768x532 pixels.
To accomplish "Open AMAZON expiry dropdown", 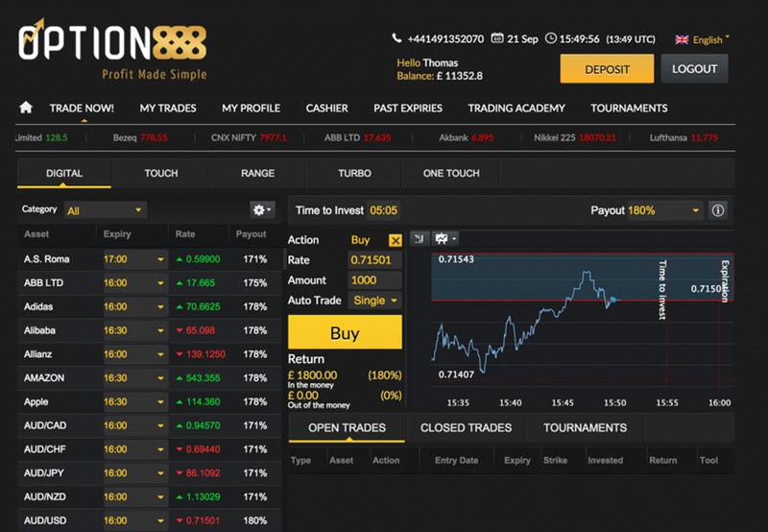I will [x=135, y=377].
